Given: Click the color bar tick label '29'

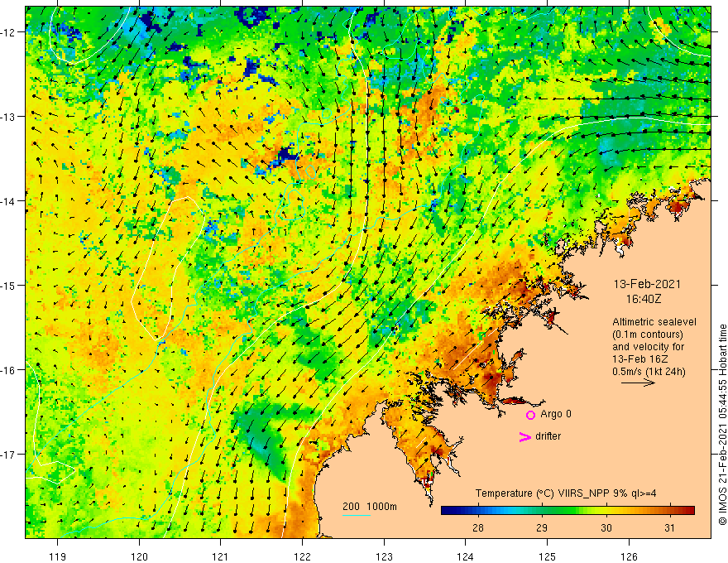Looking at the screenshot, I should [x=541, y=527].
